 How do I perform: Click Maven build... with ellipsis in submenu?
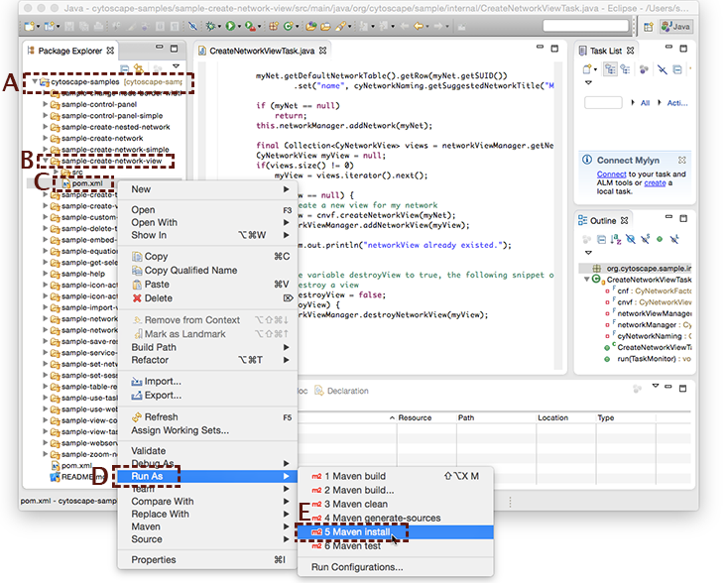395,490
